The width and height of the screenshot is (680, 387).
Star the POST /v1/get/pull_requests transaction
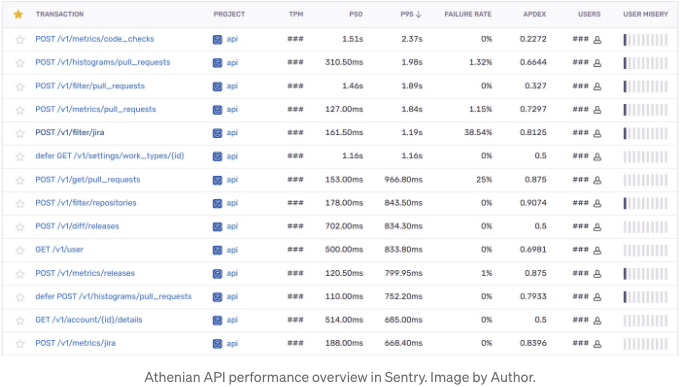click(20, 180)
